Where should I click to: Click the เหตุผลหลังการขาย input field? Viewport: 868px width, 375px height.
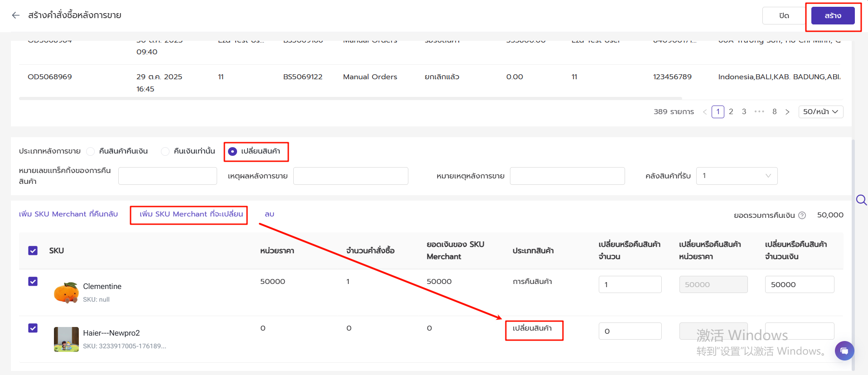tap(350, 176)
